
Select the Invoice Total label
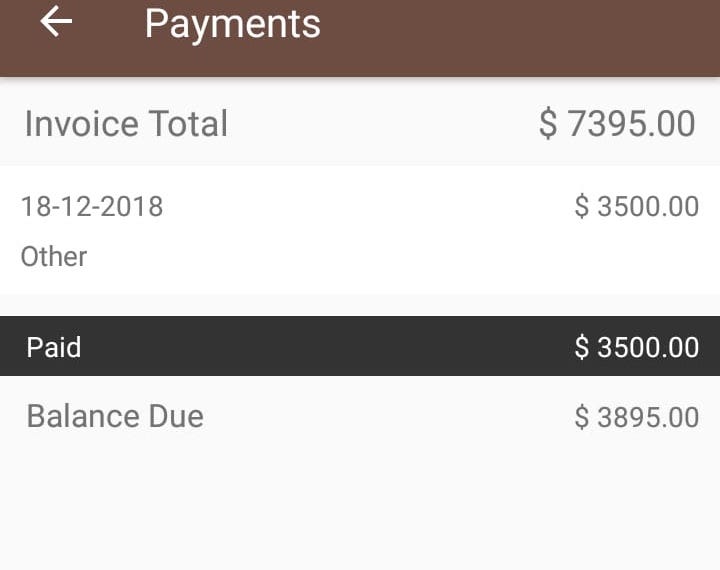[x=126, y=124]
